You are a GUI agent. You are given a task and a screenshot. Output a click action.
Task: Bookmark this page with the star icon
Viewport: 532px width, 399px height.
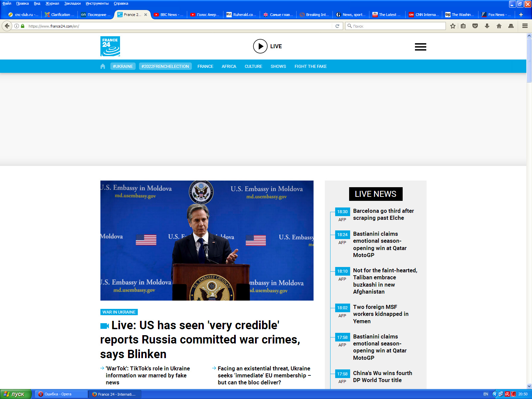[x=453, y=26]
